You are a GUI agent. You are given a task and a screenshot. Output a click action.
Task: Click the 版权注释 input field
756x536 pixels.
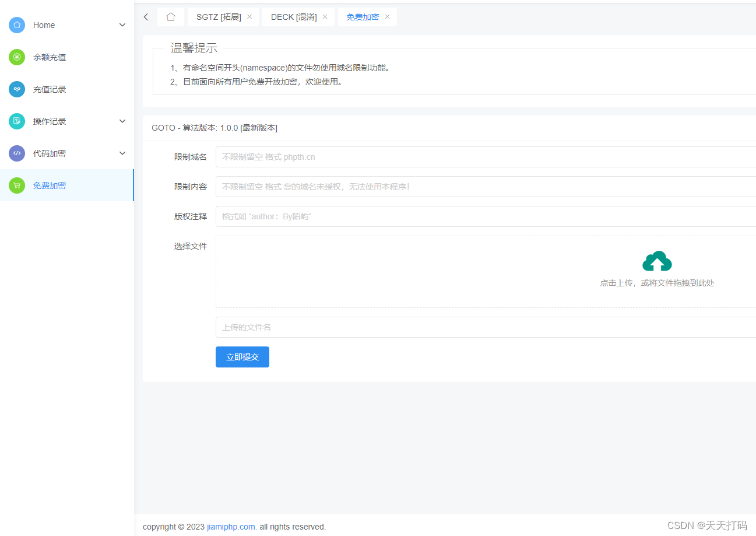tap(408, 216)
